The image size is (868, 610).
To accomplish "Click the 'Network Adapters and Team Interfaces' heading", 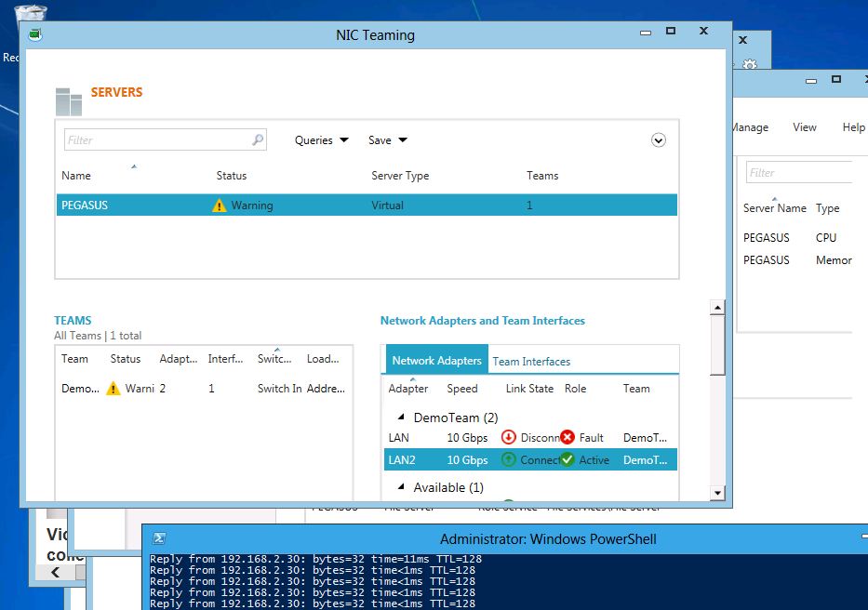I will (x=482, y=321).
